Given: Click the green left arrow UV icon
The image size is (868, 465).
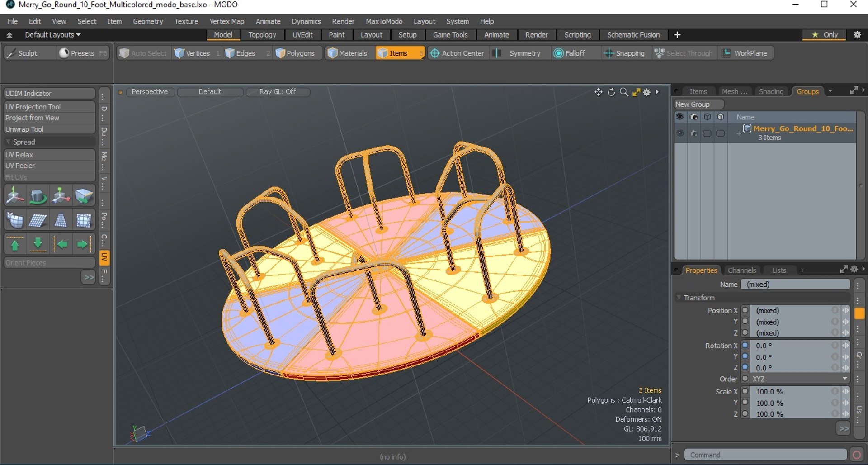Looking at the screenshot, I should click(61, 245).
